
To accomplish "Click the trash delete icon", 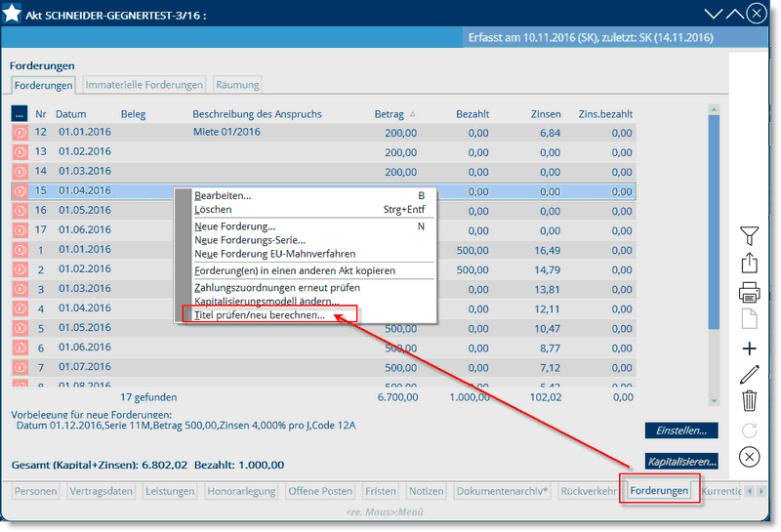I will point(749,400).
